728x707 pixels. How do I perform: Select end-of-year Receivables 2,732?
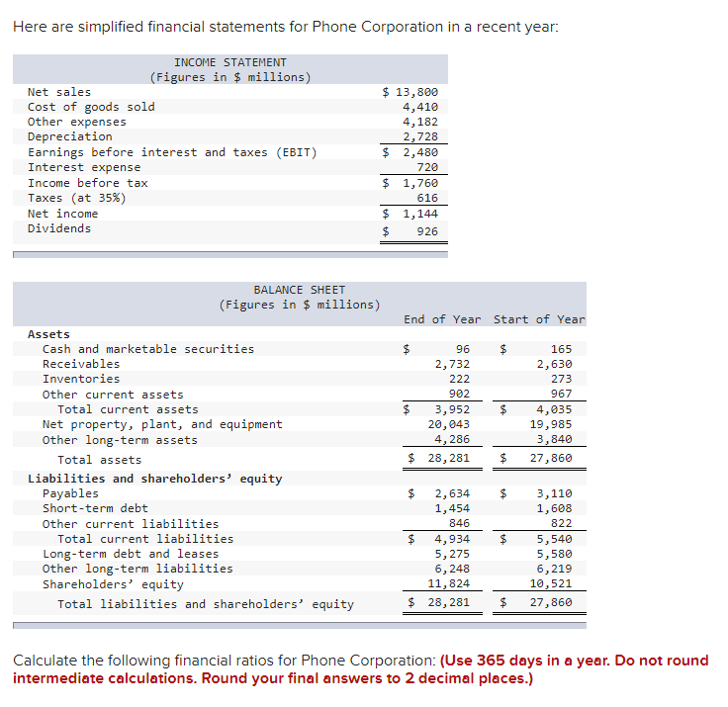[452, 364]
